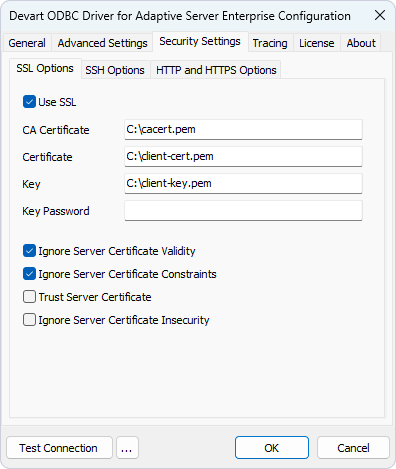Open the License tab

(317, 43)
